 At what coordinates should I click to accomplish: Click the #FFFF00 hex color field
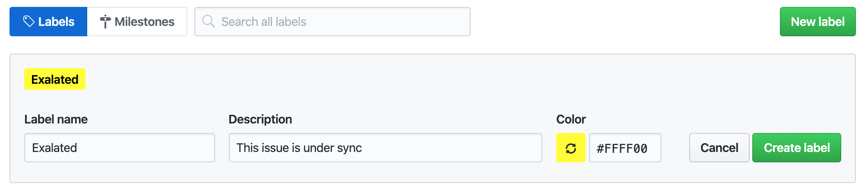tap(624, 148)
